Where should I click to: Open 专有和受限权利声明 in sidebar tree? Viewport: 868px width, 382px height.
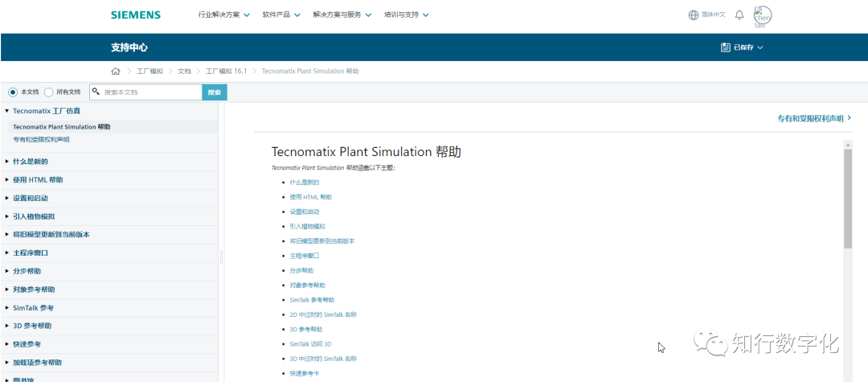click(41, 140)
